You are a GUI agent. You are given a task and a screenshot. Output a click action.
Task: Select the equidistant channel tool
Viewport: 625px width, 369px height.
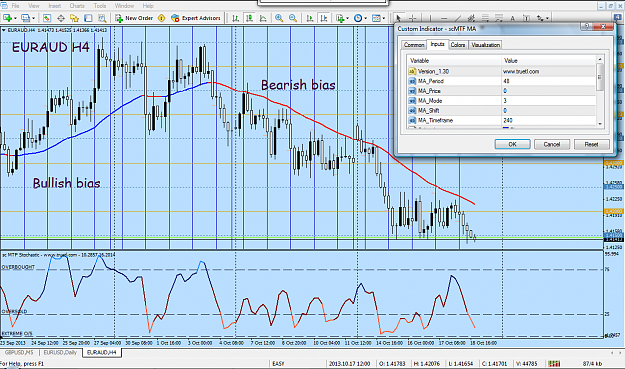[x=471, y=18]
